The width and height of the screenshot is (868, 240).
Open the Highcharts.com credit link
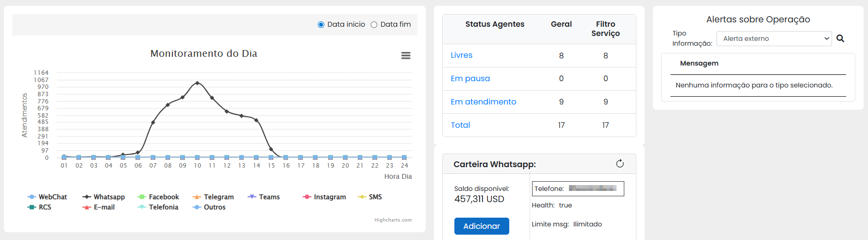coord(393,220)
